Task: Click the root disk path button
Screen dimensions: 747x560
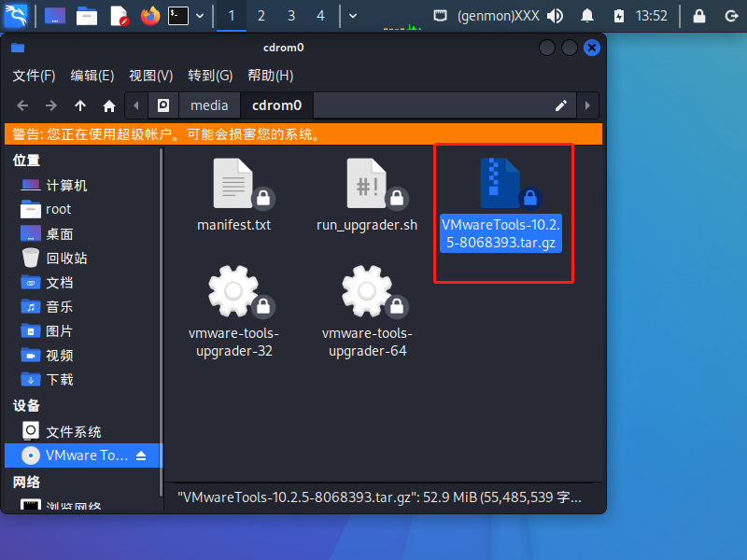Action: click(163, 105)
